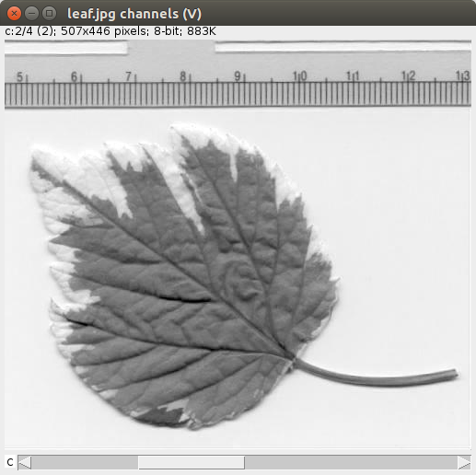Click the channel slider thumb

(192, 462)
